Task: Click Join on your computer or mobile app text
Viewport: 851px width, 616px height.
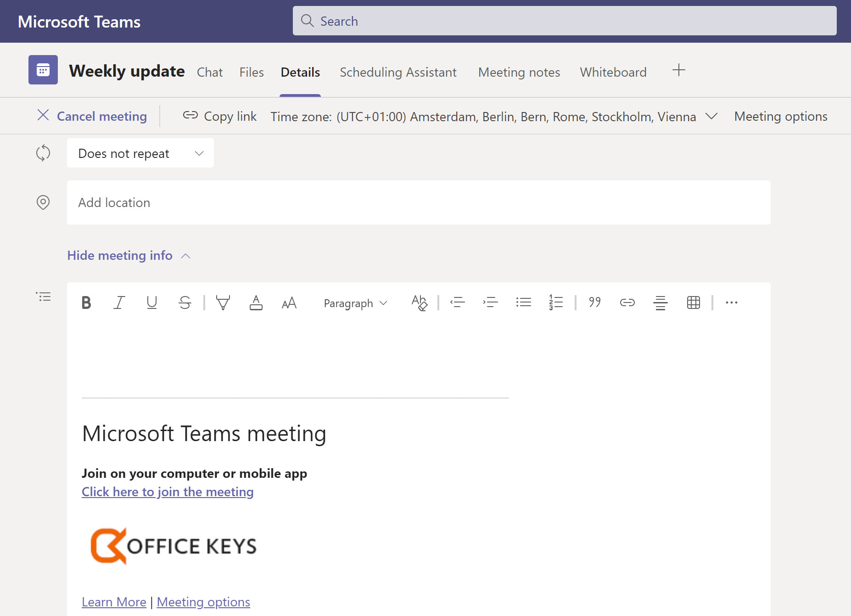Action: [x=194, y=473]
